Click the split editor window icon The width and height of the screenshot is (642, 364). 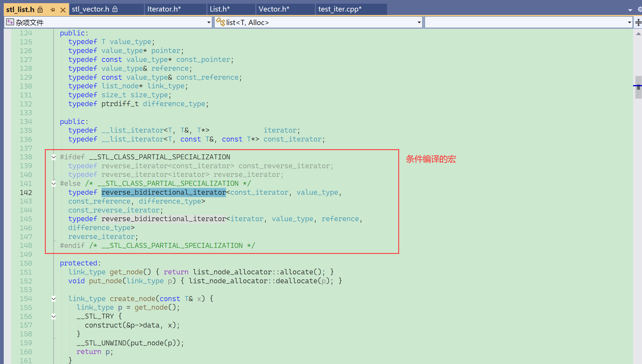pyautogui.click(x=638, y=22)
